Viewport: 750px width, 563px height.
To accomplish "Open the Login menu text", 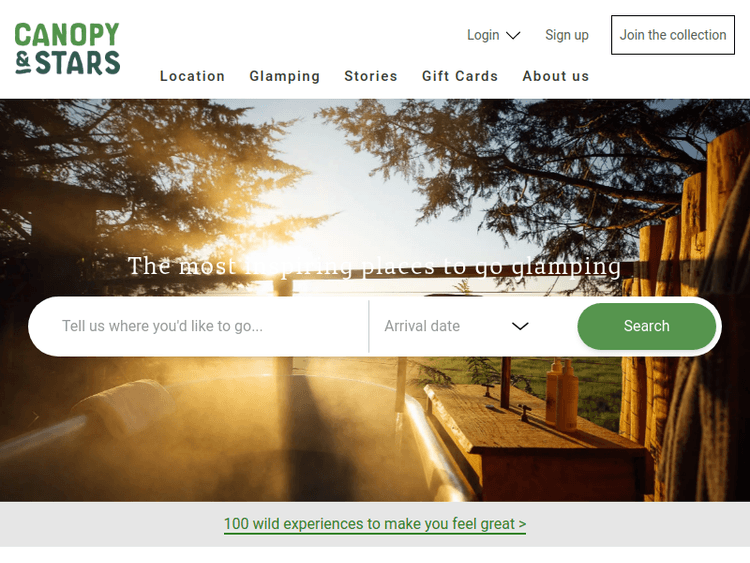I will [x=483, y=35].
